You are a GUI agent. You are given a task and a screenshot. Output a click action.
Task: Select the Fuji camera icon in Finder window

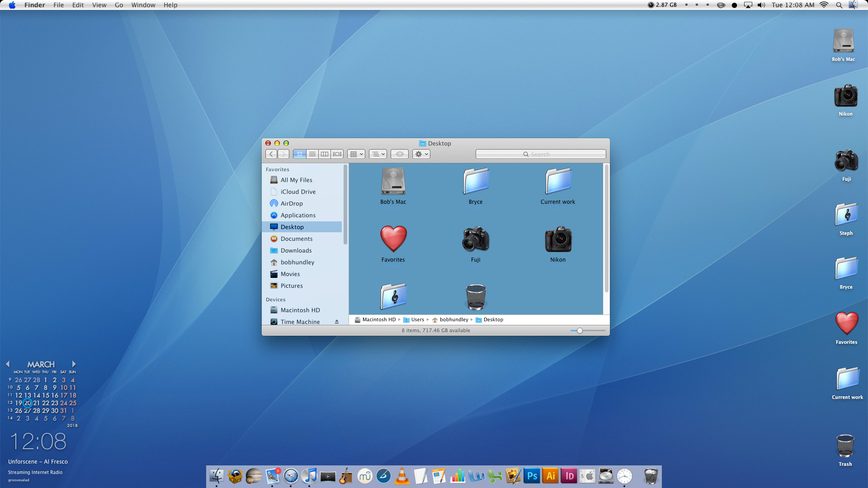pyautogui.click(x=476, y=239)
